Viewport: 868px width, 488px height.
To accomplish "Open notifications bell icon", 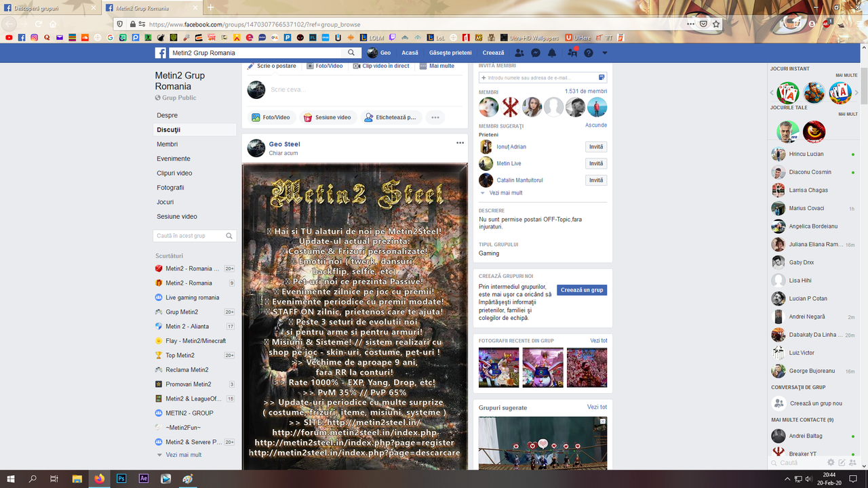I will point(552,53).
